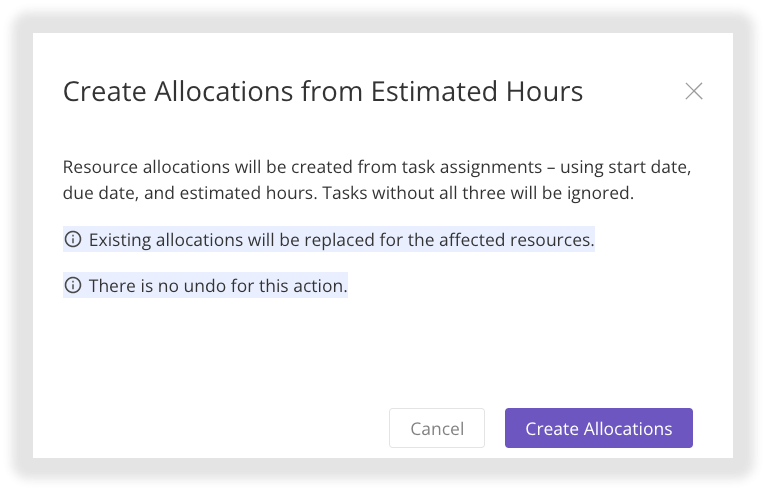Confirm with the purple Create Allocations button
Viewport: 766px width, 491px height.
[x=598, y=428]
